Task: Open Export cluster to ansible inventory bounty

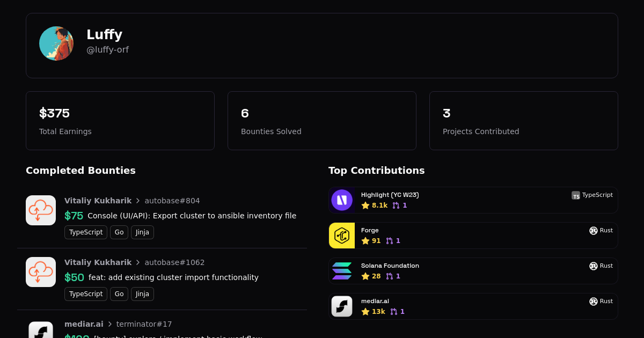Action: (x=192, y=216)
